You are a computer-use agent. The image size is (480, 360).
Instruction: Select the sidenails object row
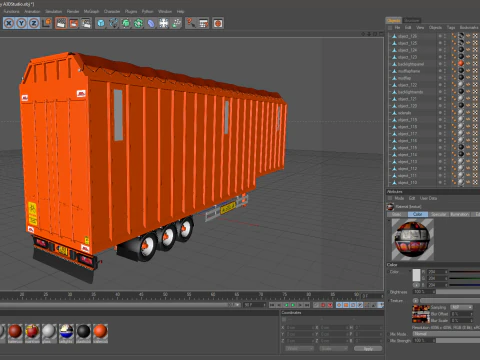tap(404, 113)
